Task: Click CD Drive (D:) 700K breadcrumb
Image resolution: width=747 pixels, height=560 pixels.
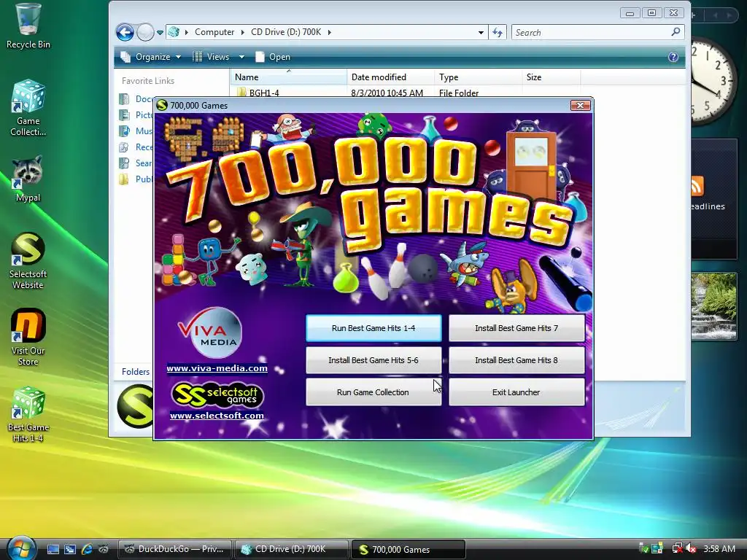Action: click(x=286, y=32)
